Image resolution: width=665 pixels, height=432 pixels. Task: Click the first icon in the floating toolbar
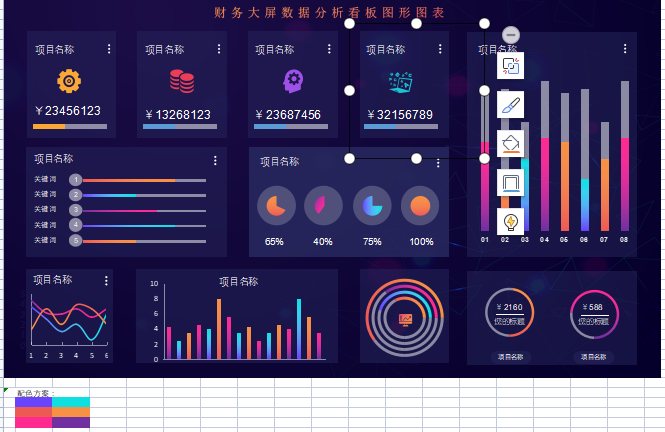click(510, 66)
